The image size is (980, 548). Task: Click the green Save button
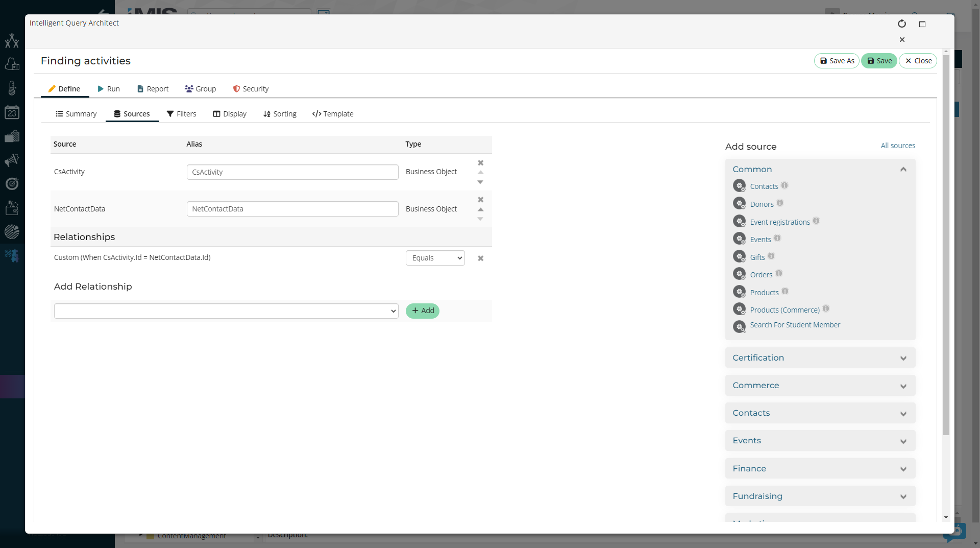pyautogui.click(x=879, y=61)
